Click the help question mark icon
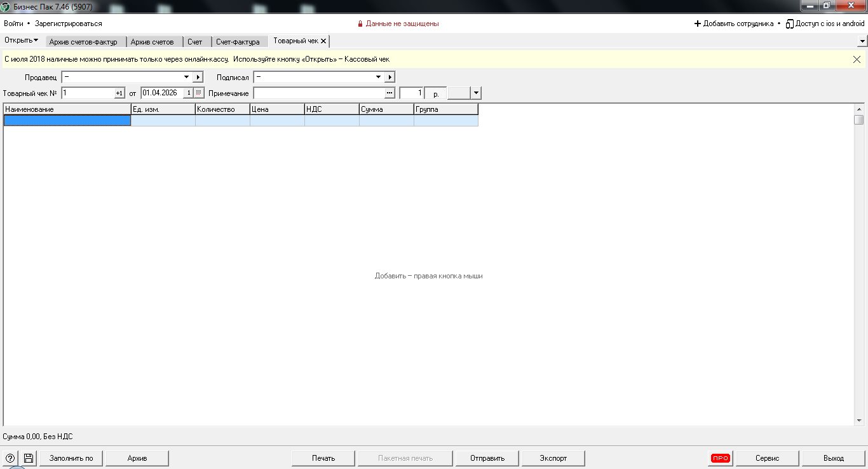 10,458
